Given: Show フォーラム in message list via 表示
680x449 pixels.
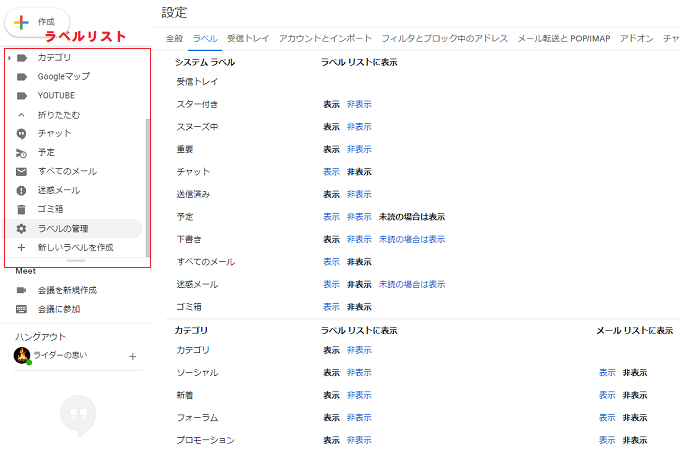Looking at the screenshot, I should [x=607, y=418].
